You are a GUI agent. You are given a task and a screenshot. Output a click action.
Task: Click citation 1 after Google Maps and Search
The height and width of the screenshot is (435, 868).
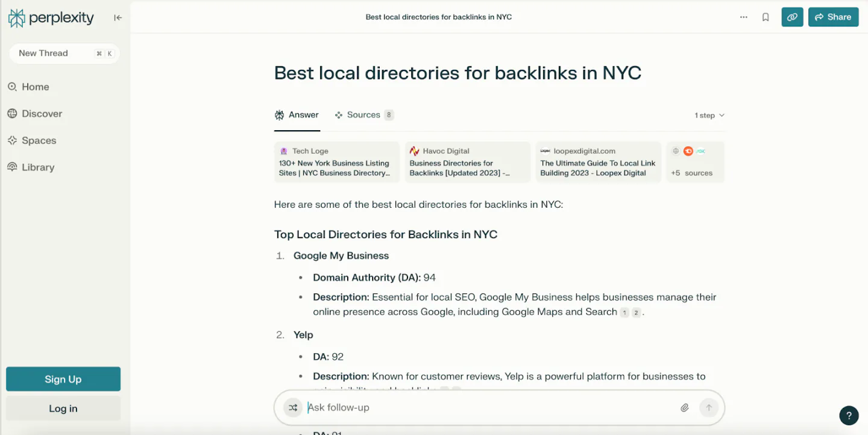pos(624,313)
